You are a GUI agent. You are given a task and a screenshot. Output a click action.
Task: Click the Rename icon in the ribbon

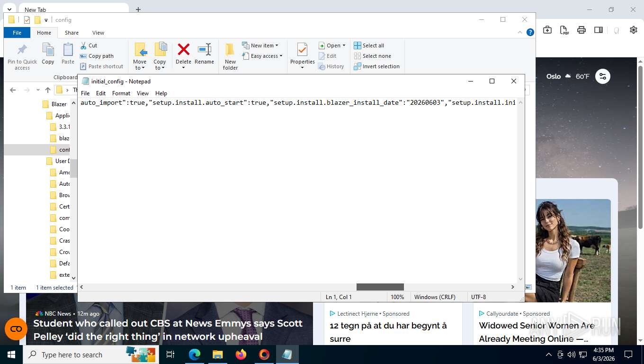204,54
